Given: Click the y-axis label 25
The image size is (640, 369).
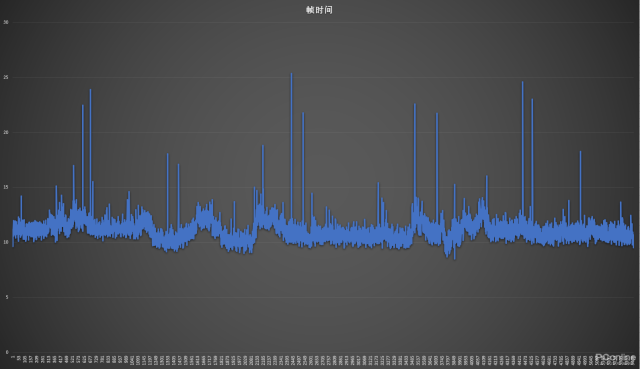Looking at the screenshot, I should [x=6, y=77].
